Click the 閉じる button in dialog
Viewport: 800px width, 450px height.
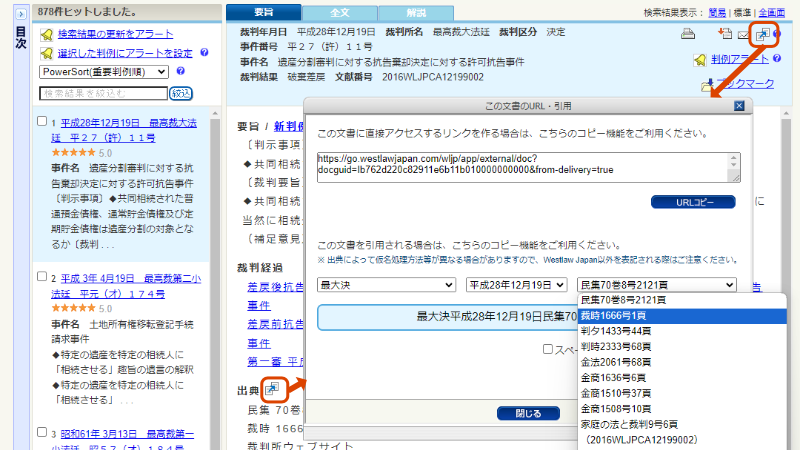528,413
